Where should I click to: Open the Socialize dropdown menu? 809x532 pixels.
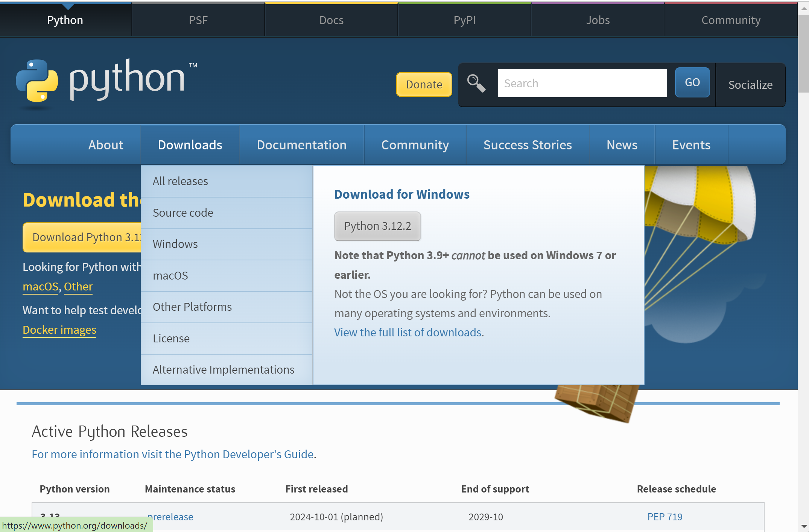pos(750,85)
